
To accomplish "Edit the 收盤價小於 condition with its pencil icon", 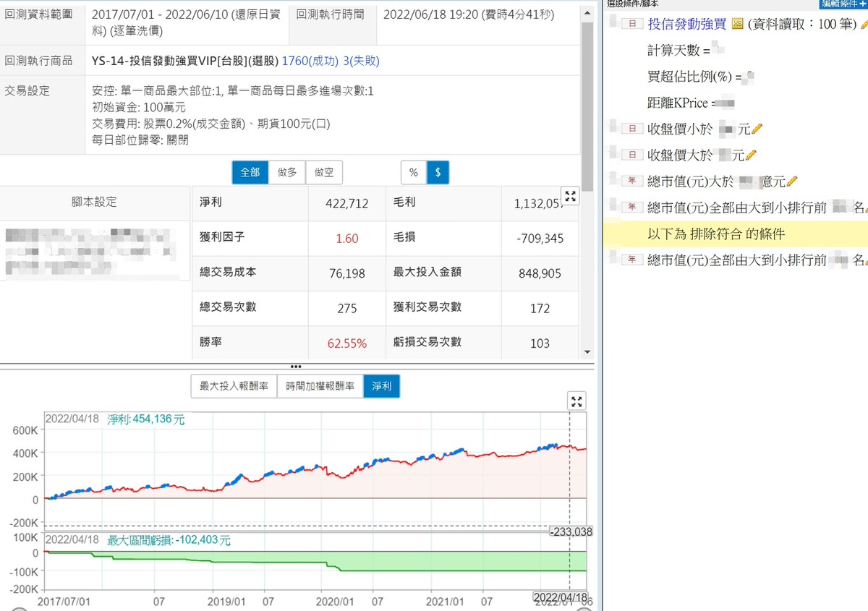I will click(757, 129).
